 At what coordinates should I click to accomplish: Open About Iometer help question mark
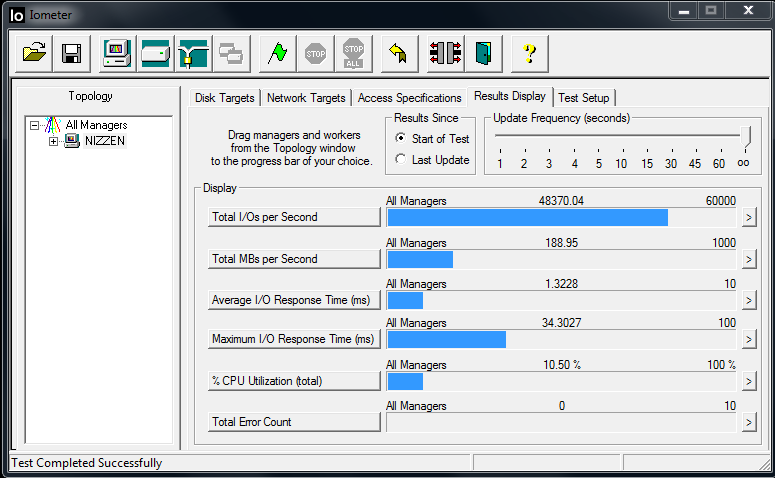529,53
